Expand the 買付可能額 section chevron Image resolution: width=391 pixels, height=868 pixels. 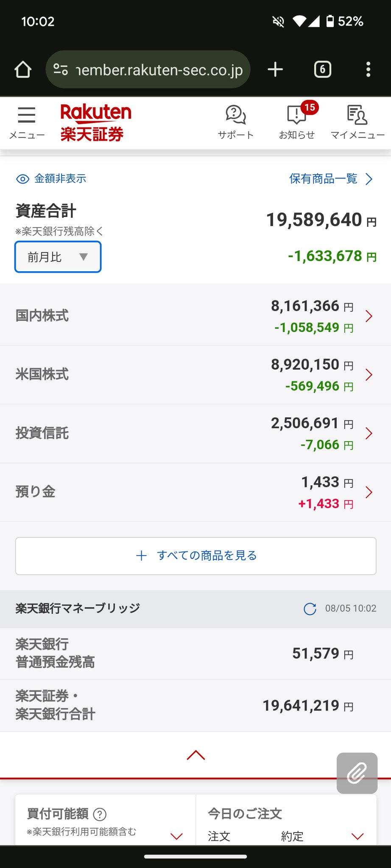[x=176, y=836]
